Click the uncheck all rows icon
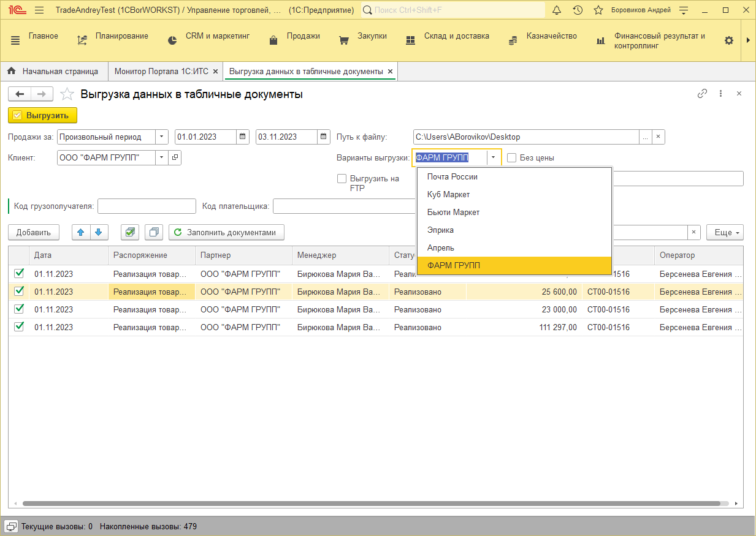This screenshot has width=756, height=536. pos(153,233)
